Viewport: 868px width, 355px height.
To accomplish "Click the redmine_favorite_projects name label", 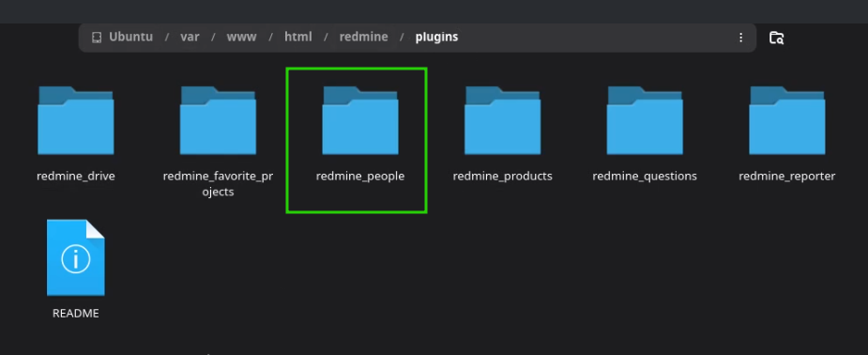I will tap(218, 184).
